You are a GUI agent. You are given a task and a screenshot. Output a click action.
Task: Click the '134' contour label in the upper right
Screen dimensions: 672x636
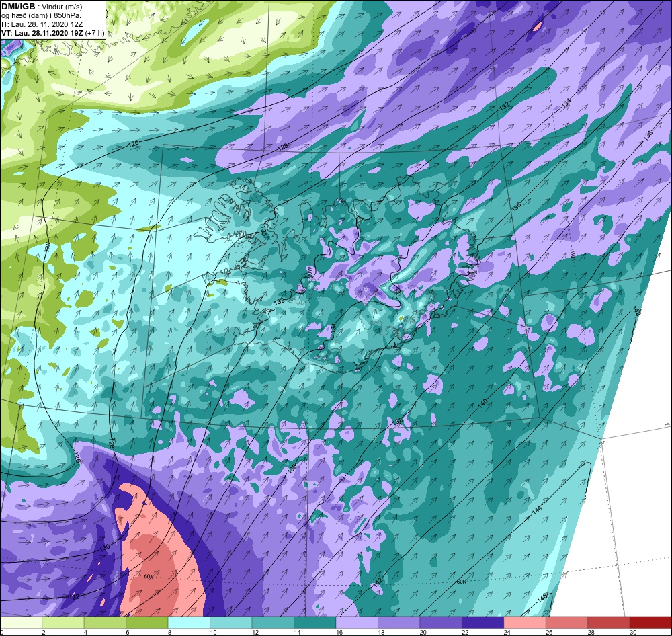(566, 102)
